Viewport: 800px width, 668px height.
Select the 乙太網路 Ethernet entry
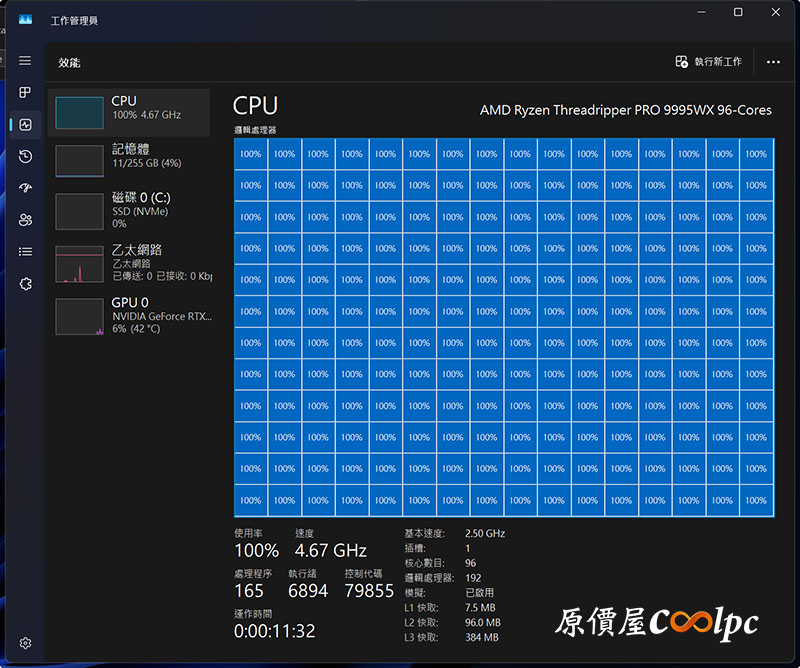pyautogui.click(x=129, y=263)
